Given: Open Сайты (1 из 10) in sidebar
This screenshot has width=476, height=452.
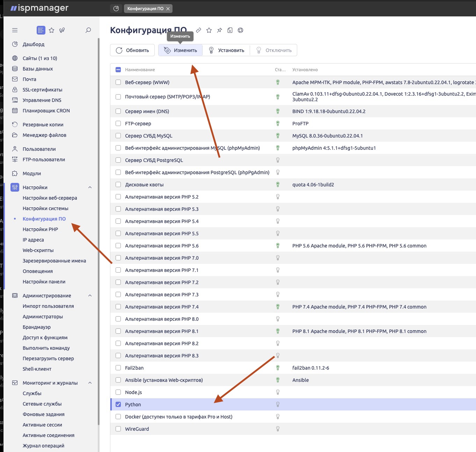Looking at the screenshot, I should click(40, 58).
